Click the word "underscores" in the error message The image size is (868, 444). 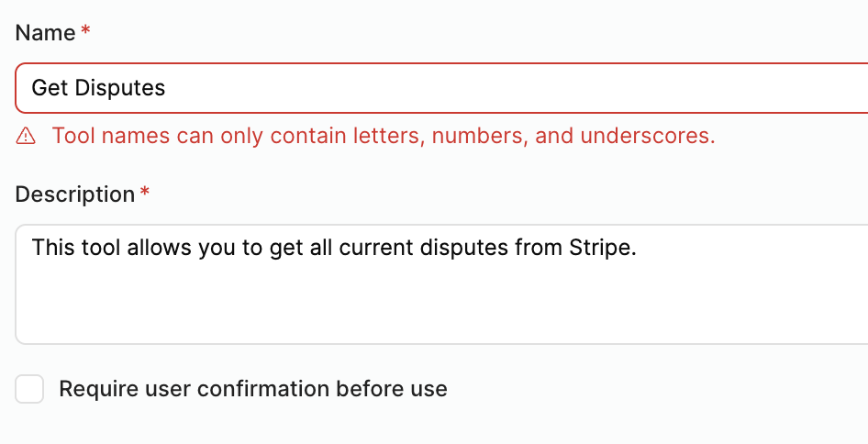click(652, 137)
